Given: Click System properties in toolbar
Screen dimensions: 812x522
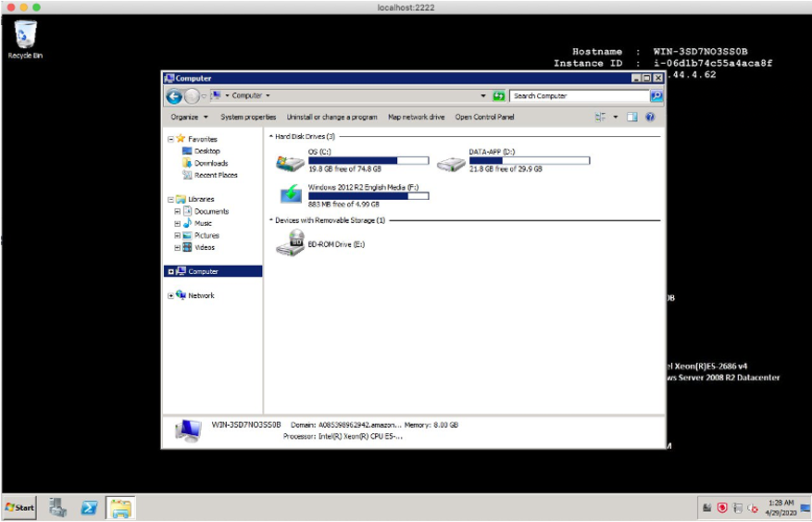Looking at the screenshot, I should coord(248,117).
